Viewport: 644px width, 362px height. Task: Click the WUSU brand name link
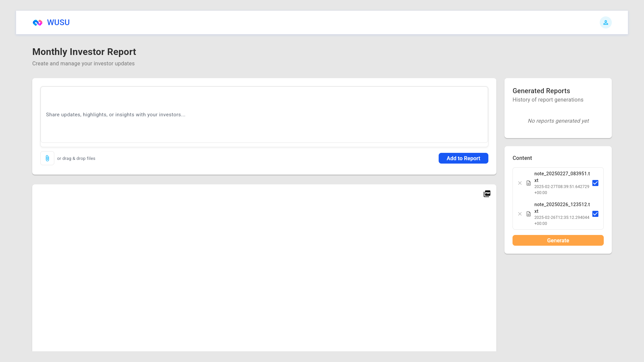tap(58, 22)
